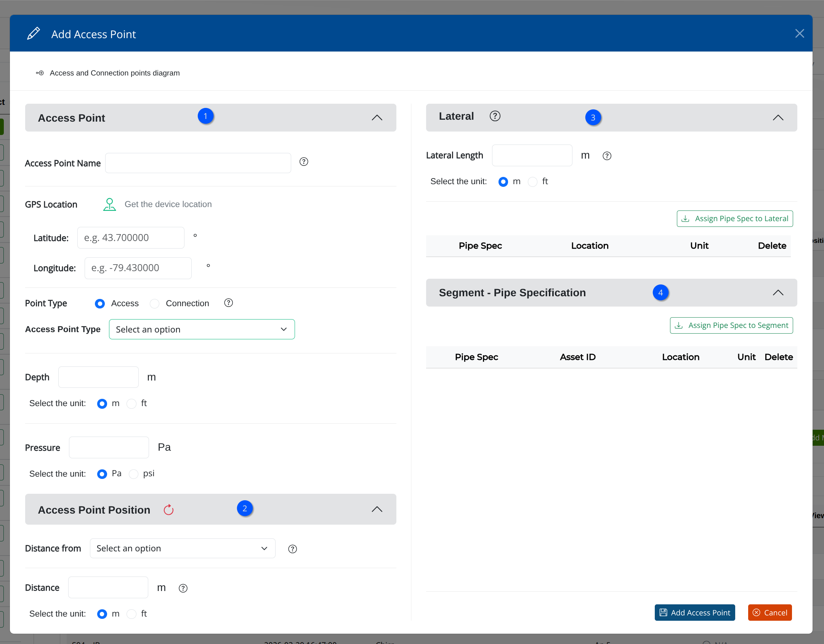Open help for Access Point Name

click(x=304, y=162)
